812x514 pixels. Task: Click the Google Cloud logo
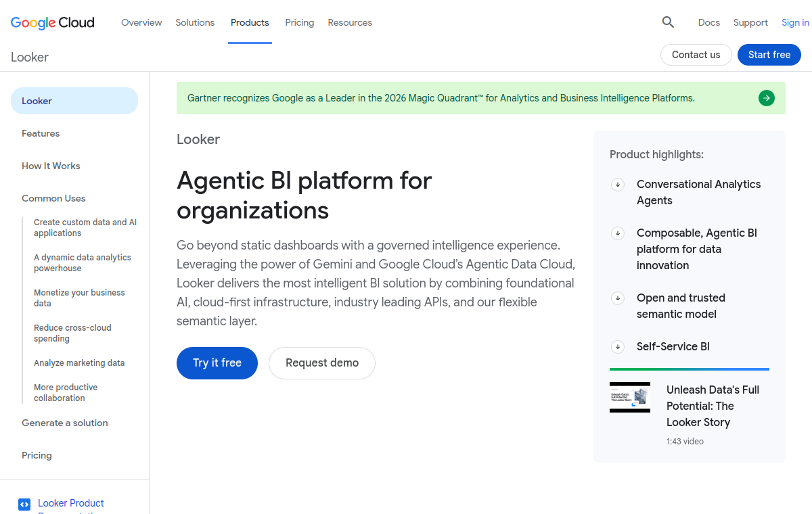click(x=53, y=22)
